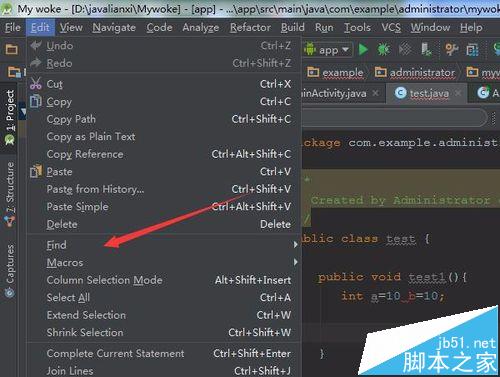This screenshot has width=500, height=377.
Task: Start debugging with the bug icon
Action: click(384, 50)
